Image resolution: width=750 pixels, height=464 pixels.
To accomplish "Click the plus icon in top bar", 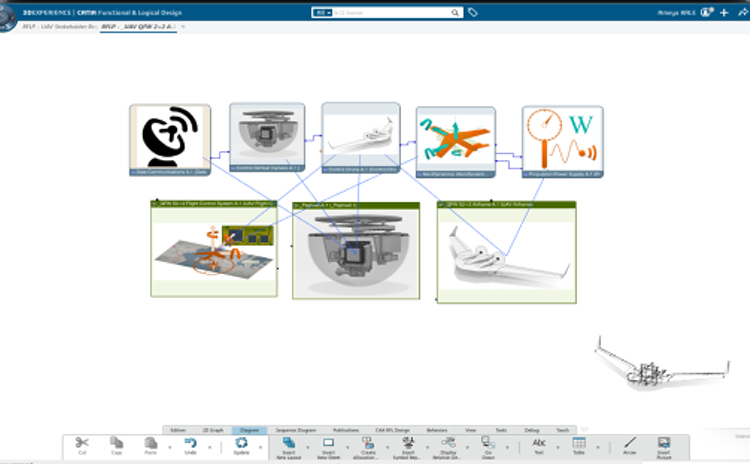I will click(x=724, y=12).
